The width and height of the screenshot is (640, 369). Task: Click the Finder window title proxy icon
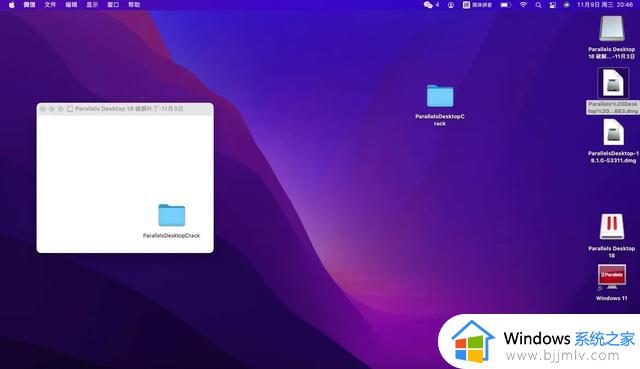(70, 109)
